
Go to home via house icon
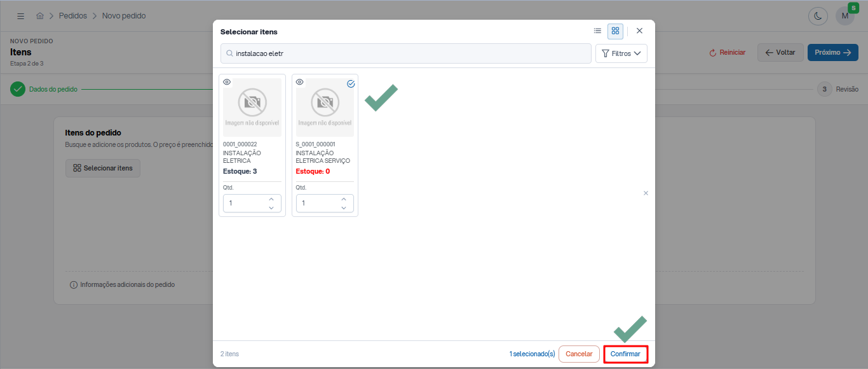(40, 16)
